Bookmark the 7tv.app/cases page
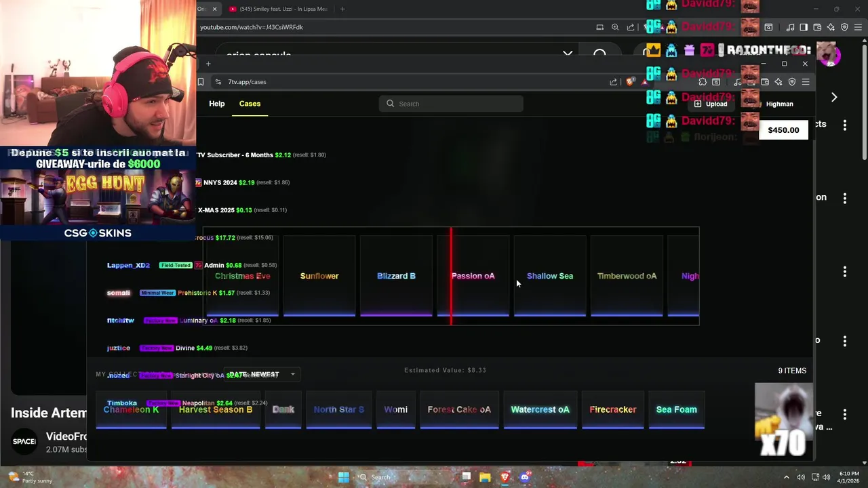This screenshot has height=488, width=868. click(201, 82)
